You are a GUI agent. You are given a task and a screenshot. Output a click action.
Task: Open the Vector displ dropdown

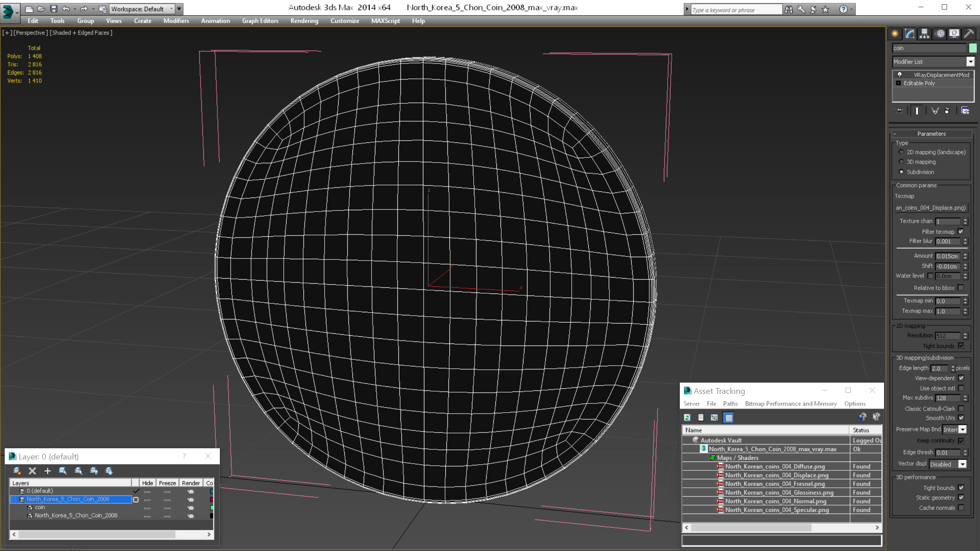tap(963, 464)
